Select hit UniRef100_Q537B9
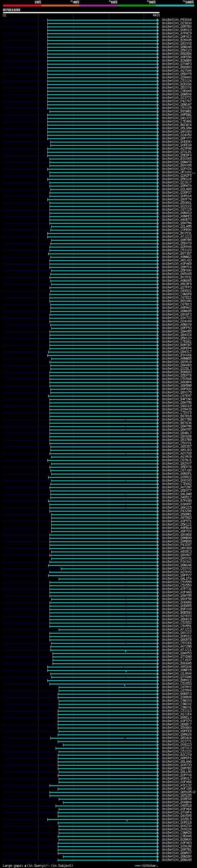The height and width of the screenshot is (868, 197). pos(177,440)
